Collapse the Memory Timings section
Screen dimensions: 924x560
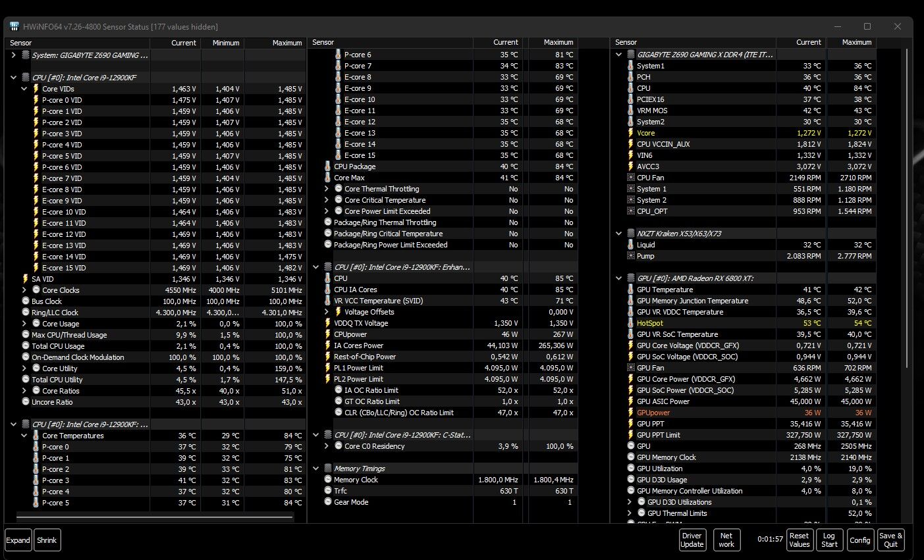(316, 469)
